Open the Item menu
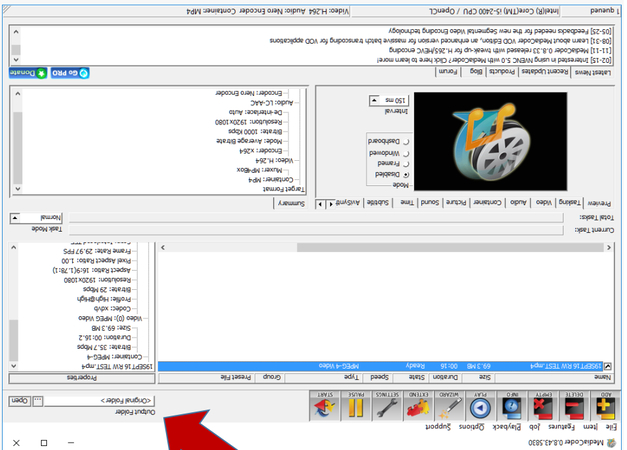 pos(590,427)
